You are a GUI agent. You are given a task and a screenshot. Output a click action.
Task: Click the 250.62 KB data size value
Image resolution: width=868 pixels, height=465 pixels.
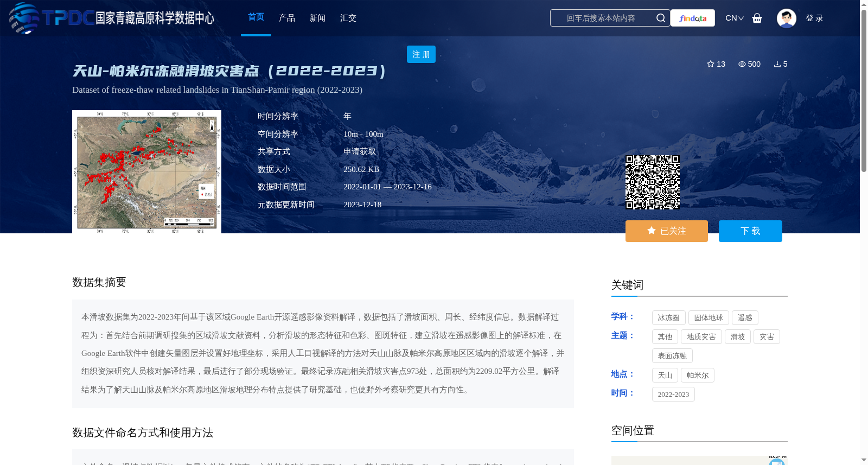361,169
